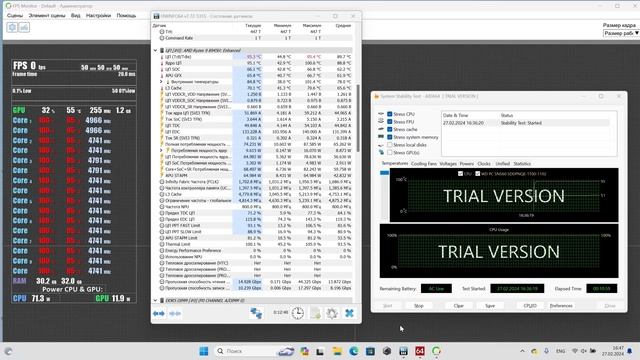
Task: Expand Потребляемая мощность ядер sub-group
Action: [x=161, y=150]
